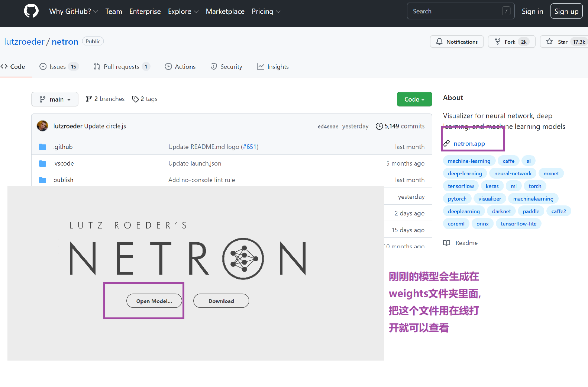Click the Notifications button
Image resolution: width=588 pixels, height=387 pixels.
pyautogui.click(x=457, y=42)
